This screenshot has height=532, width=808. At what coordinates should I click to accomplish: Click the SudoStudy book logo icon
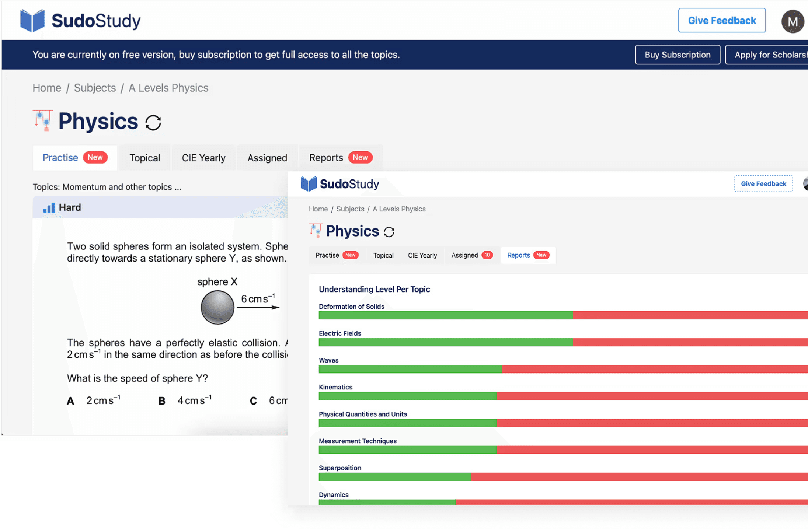[x=32, y=21]
